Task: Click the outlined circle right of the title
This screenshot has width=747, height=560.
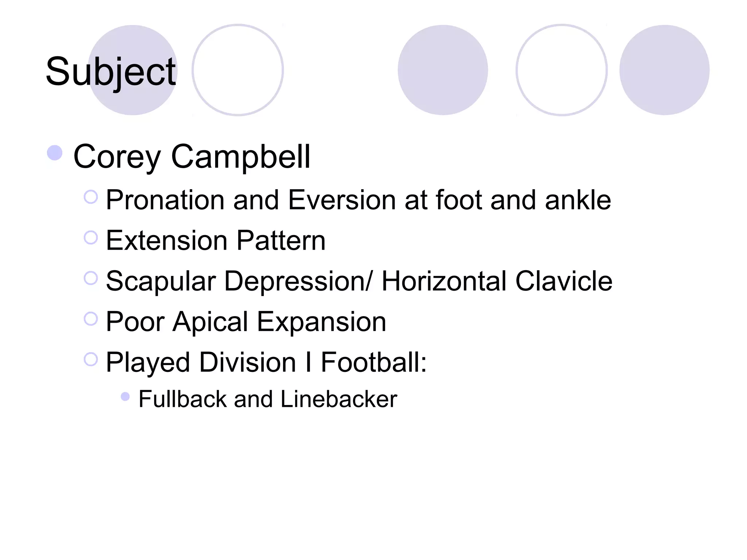Action: 238,70
